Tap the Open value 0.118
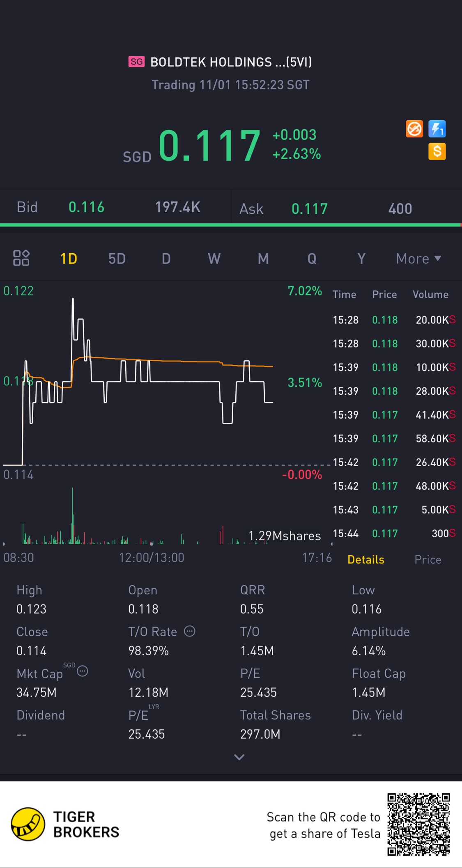462x868 pixels. [143, 609]
